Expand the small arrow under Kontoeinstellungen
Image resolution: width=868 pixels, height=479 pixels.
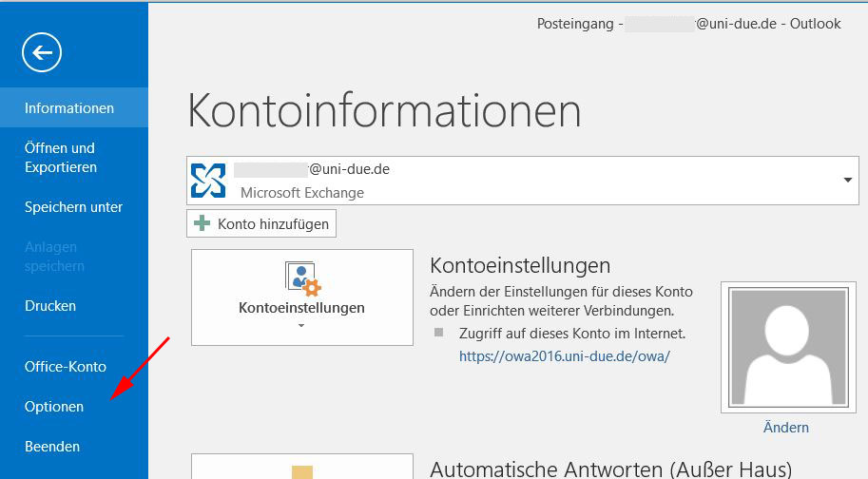[301, 326]
